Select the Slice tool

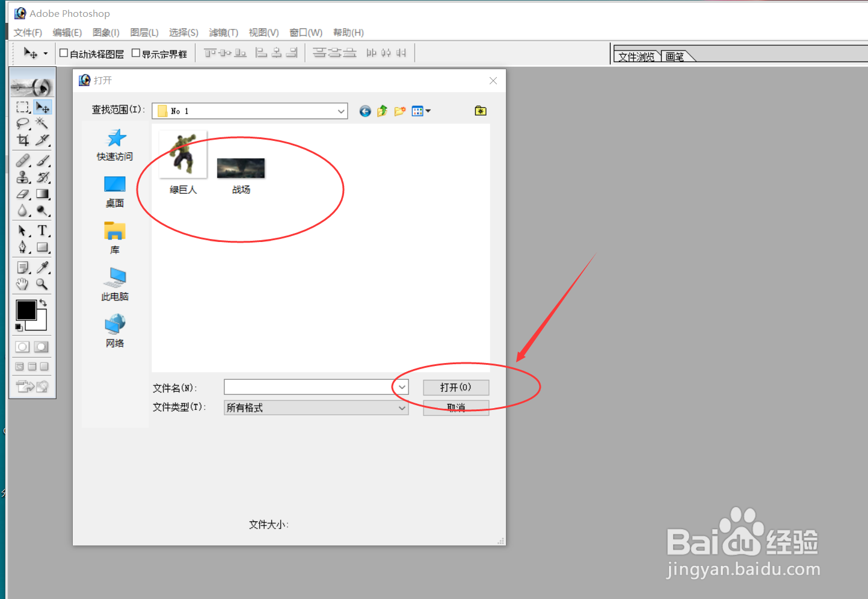pyautogui.click(x=42, y=140)
